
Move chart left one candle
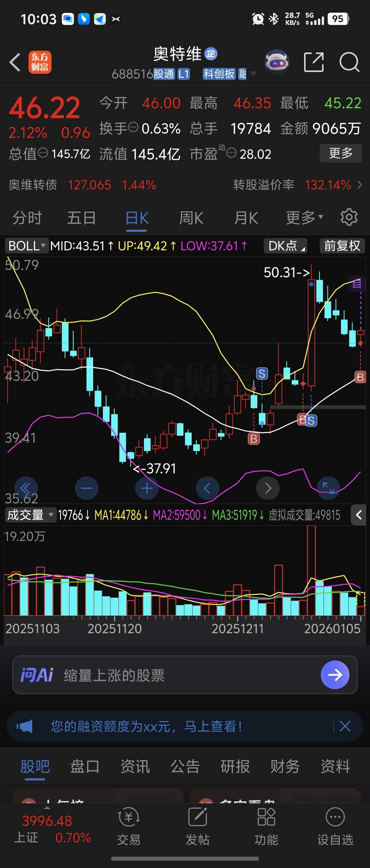[207, 488]
